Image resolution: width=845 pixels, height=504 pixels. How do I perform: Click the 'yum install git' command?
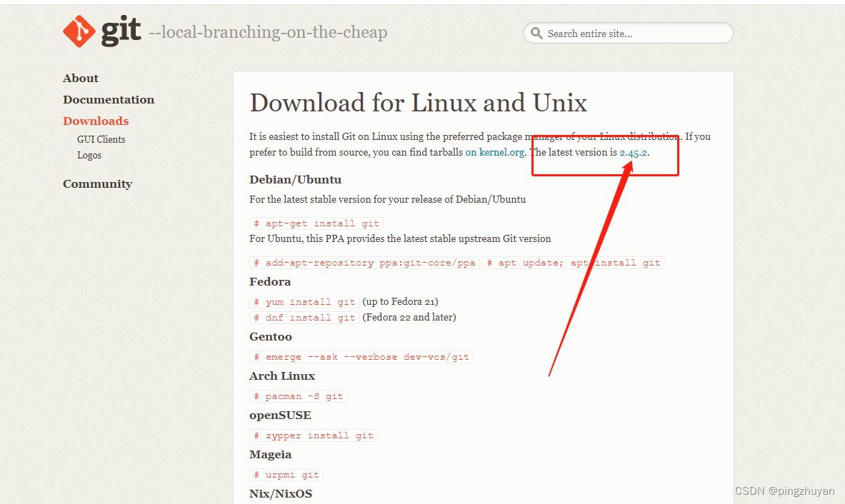tap(304, 302)
